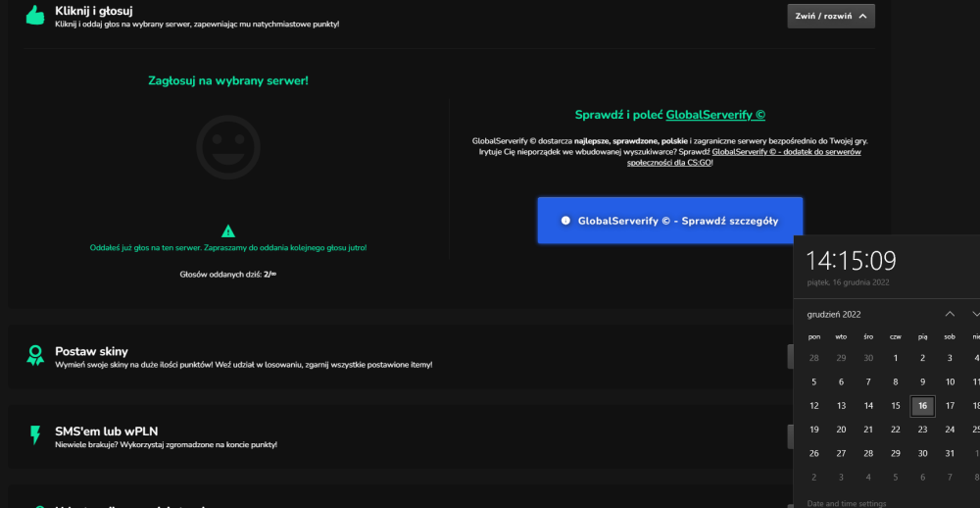The height and width of the screenshot is (508, 980).
Task: Click the green warning triangle icon
Action: [228, 230]
